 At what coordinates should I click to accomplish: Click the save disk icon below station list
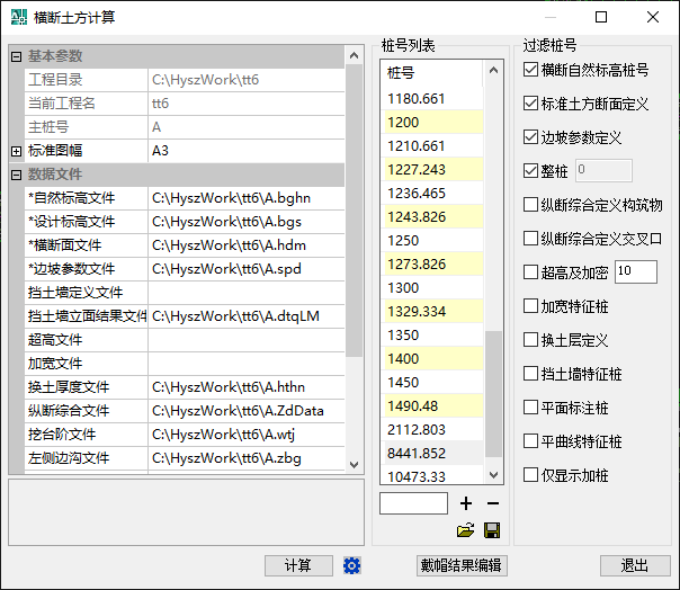point(492,531)
